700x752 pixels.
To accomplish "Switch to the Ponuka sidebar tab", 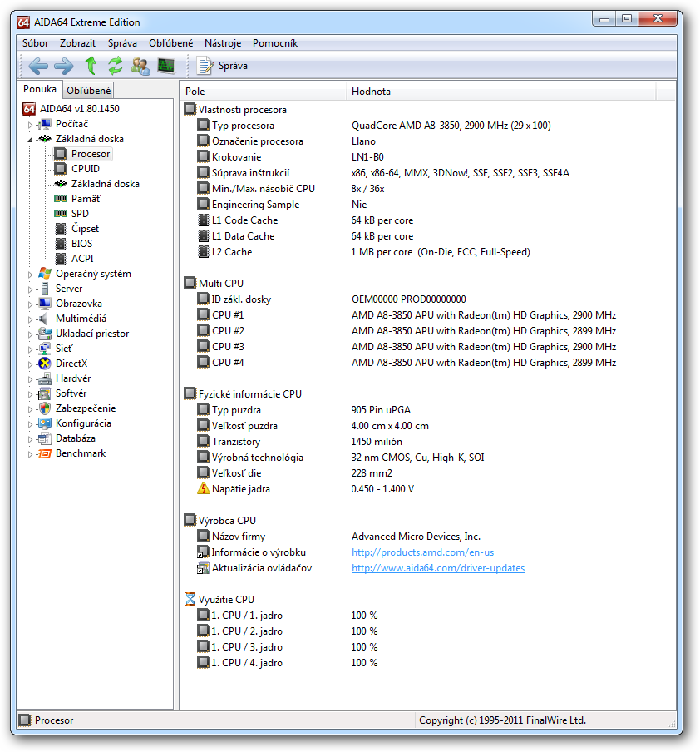I will [x=40, y=89].
